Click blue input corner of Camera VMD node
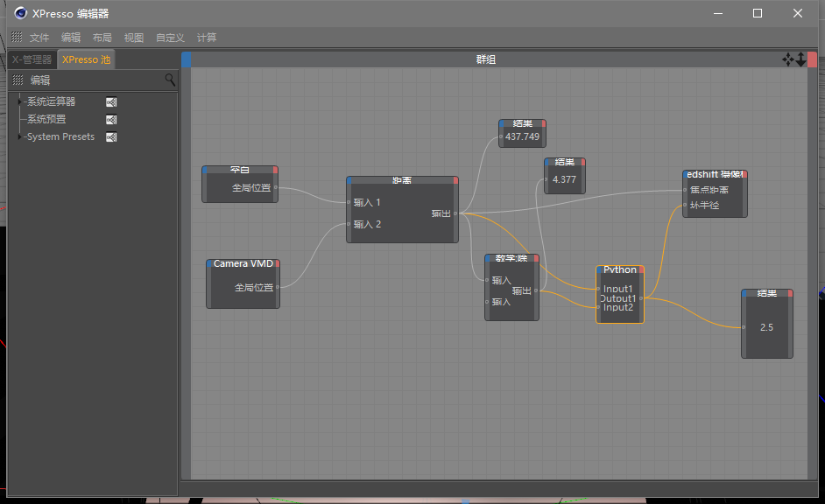 [x=209, y=263]
